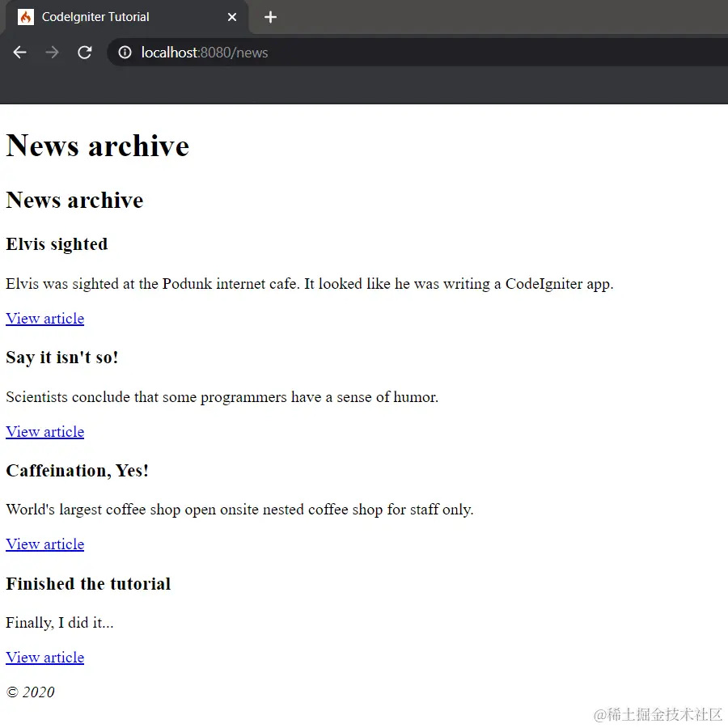Click the Finally, I did it... text
Image resolution: width=728 pixels, height=728 pixels.
pyautogui.click(x=59, y=623)
